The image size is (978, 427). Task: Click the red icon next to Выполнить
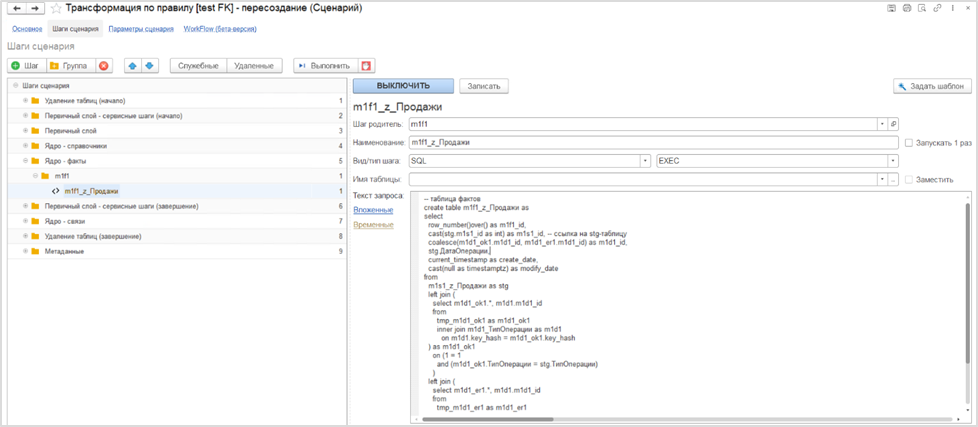(x=367, y=66)
